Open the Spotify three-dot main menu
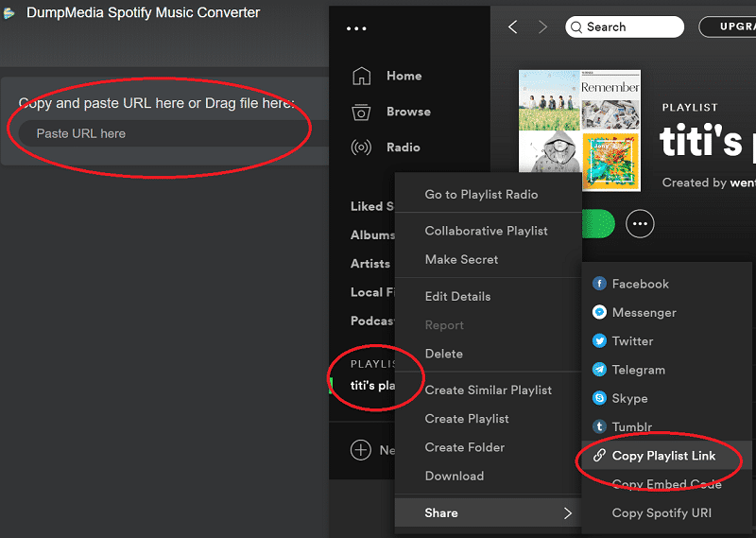 point(356,28)
